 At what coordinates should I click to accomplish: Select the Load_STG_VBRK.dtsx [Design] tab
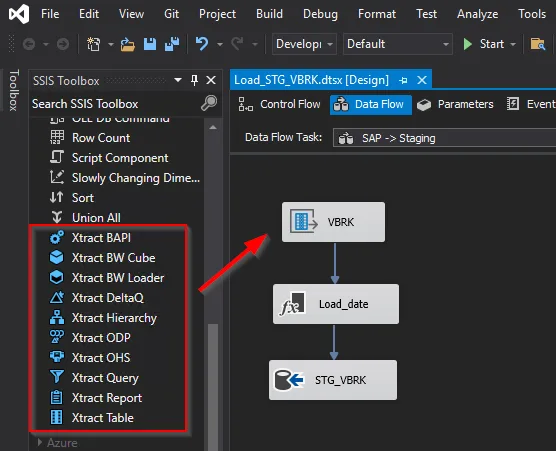[311, 80]
